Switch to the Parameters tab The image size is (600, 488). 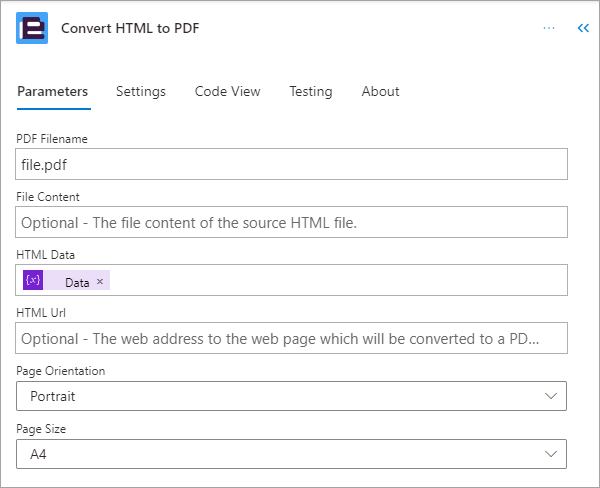click(53, 91)
